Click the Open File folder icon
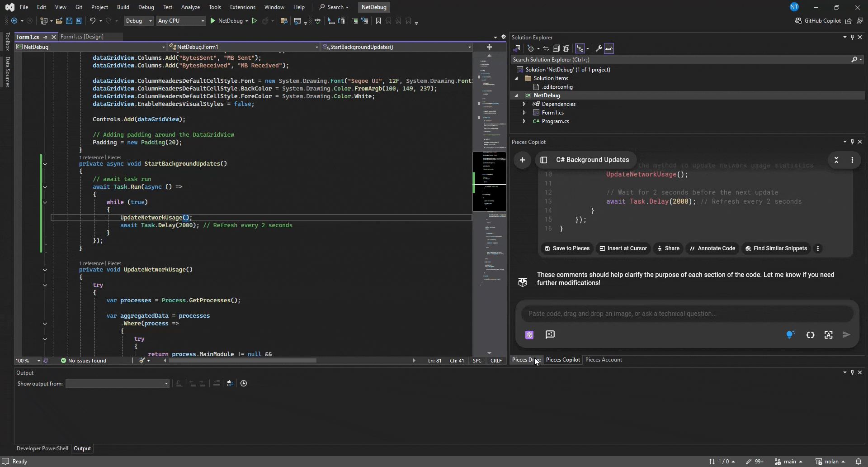Screen dimensions: 868x467 coord(59,21)
